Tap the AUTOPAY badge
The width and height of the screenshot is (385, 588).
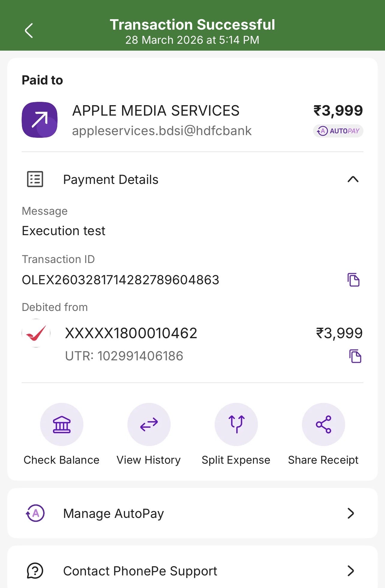338,131
